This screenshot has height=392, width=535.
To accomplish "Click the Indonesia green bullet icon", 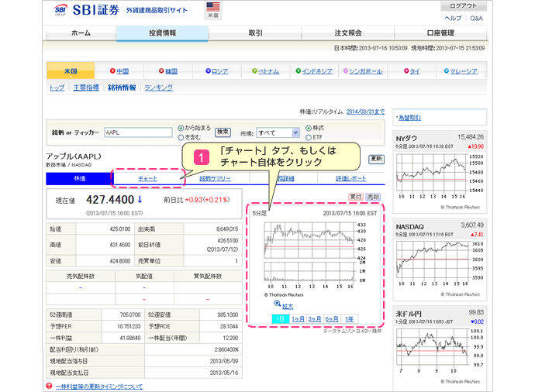I will [x=299, y=71].
